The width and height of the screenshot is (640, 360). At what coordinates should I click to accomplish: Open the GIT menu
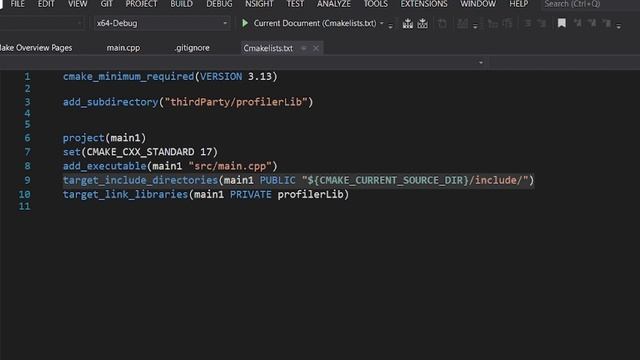[x=106, y=4]
